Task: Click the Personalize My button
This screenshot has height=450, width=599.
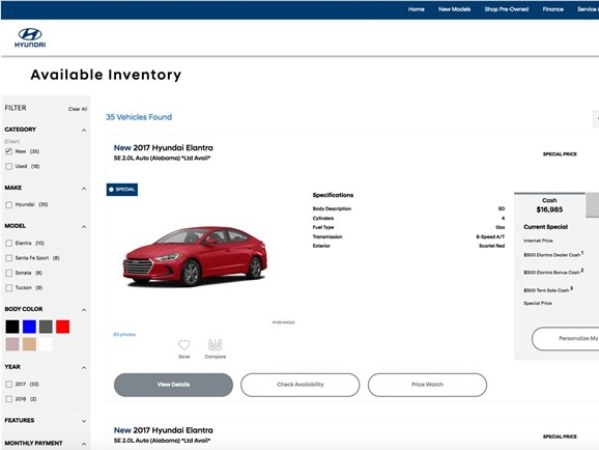Action: click(565, 338)
